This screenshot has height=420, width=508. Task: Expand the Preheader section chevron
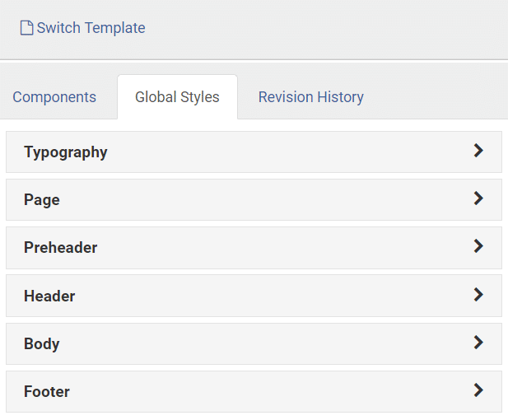point(478,246)
